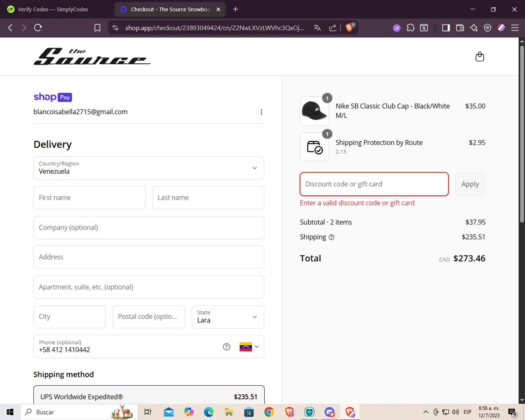Click the City field
The width and height of the screenshot is (525, 420).
click(70, 317)
